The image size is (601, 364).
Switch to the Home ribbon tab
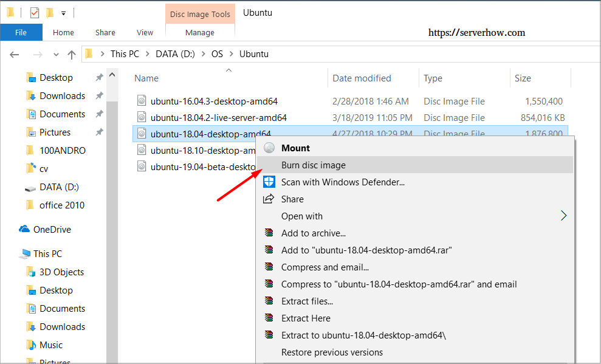coord(63,33)
